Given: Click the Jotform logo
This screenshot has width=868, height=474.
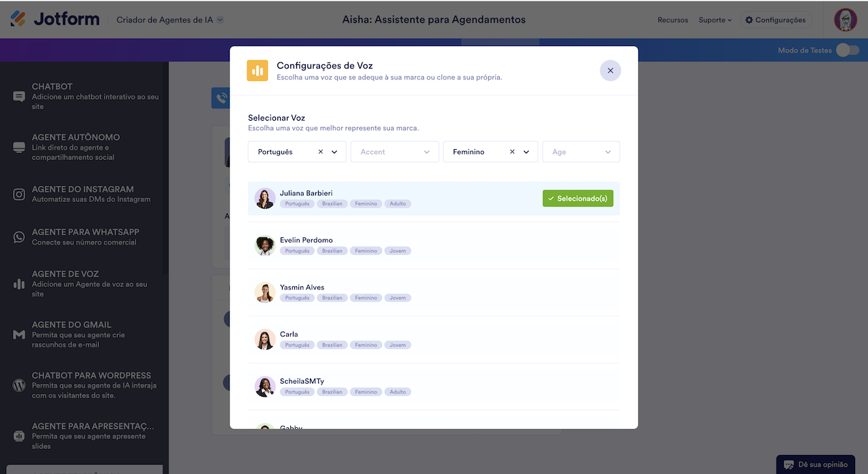Looking at the screenshot, I should click(55, 19).
